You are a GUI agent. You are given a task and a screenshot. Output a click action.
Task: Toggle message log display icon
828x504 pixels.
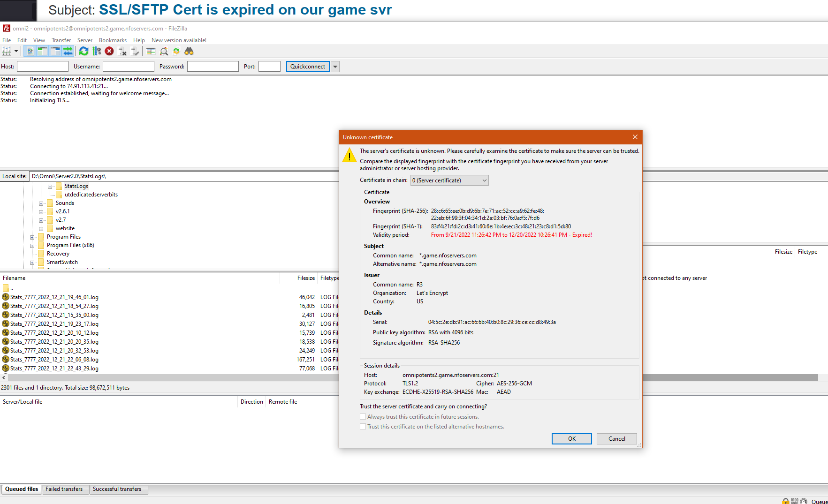click(x=30, y=51)
